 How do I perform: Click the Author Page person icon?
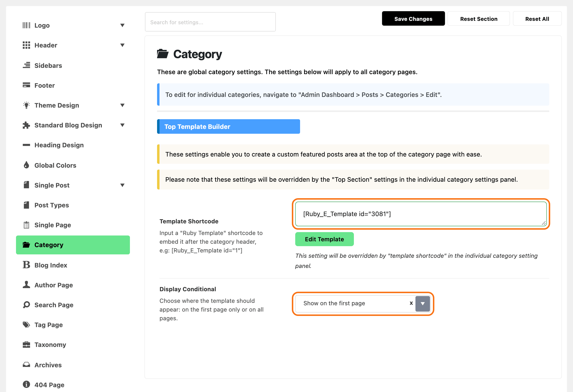pyautogui.click(x=26, y=285)
